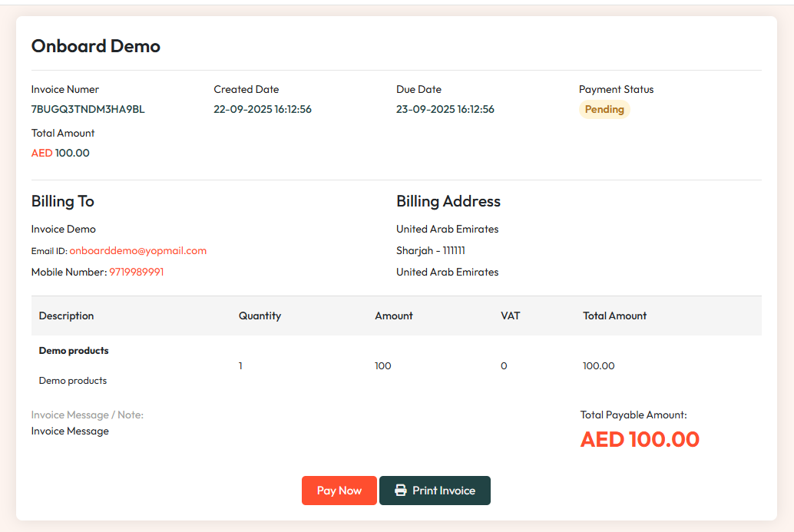This screenshot has width=794, height=532.
Task: Click the Due Date 23-09-2025 value
Action: tap(445, 109)
